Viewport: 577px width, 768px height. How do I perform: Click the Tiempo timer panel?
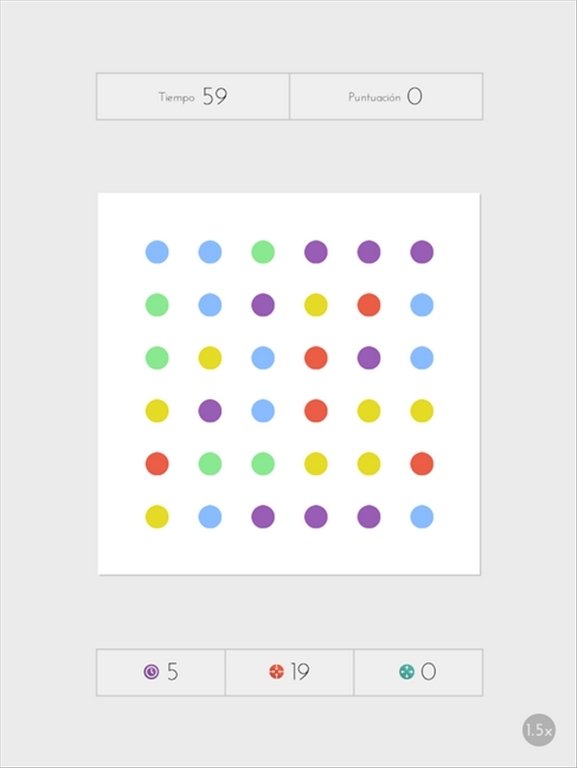pyautogui.click(x=193, y=96)
